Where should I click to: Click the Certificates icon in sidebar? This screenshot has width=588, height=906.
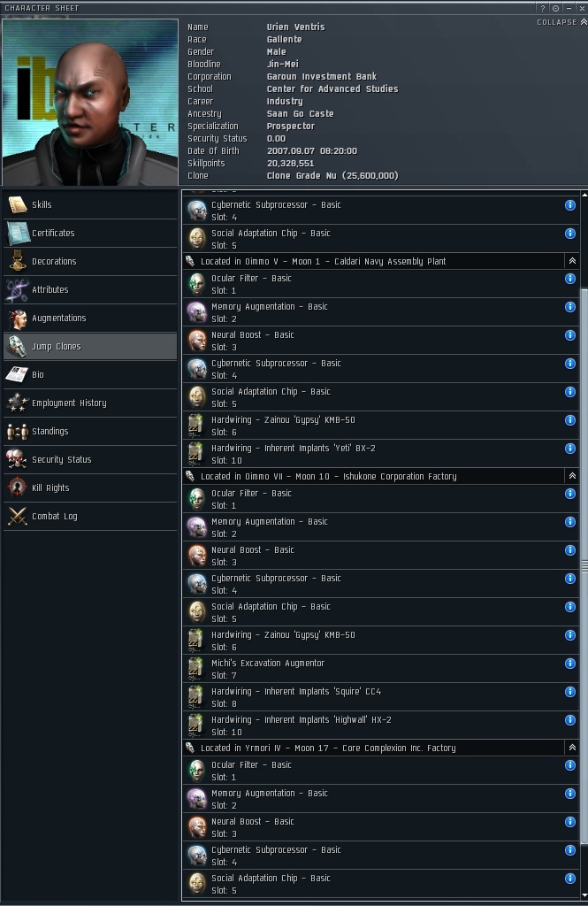18,233
